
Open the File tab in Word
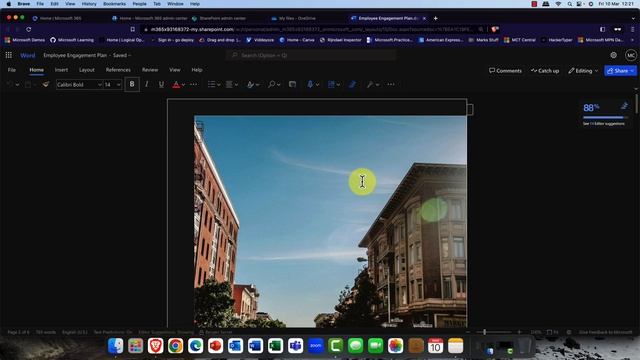click(12, 70)
